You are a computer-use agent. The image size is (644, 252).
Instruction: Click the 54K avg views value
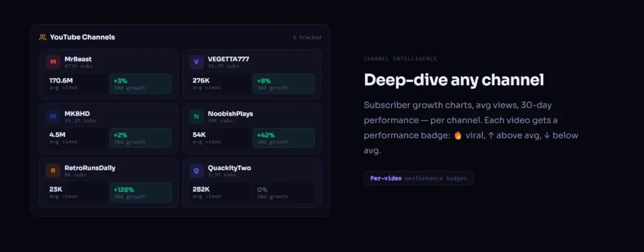pyautogui.click(x=199, y=135)
